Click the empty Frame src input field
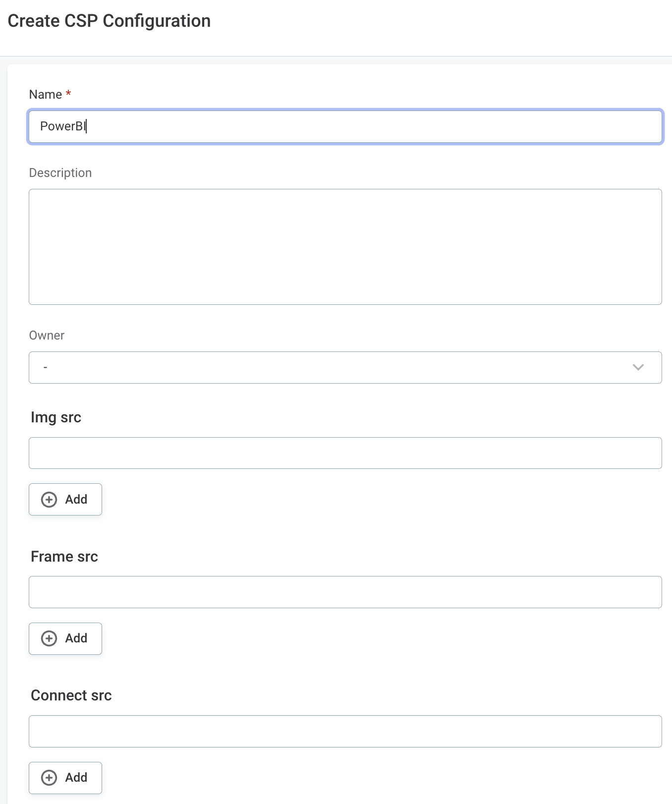The height and width of the screenshot is (804, 672). [345, 592]
